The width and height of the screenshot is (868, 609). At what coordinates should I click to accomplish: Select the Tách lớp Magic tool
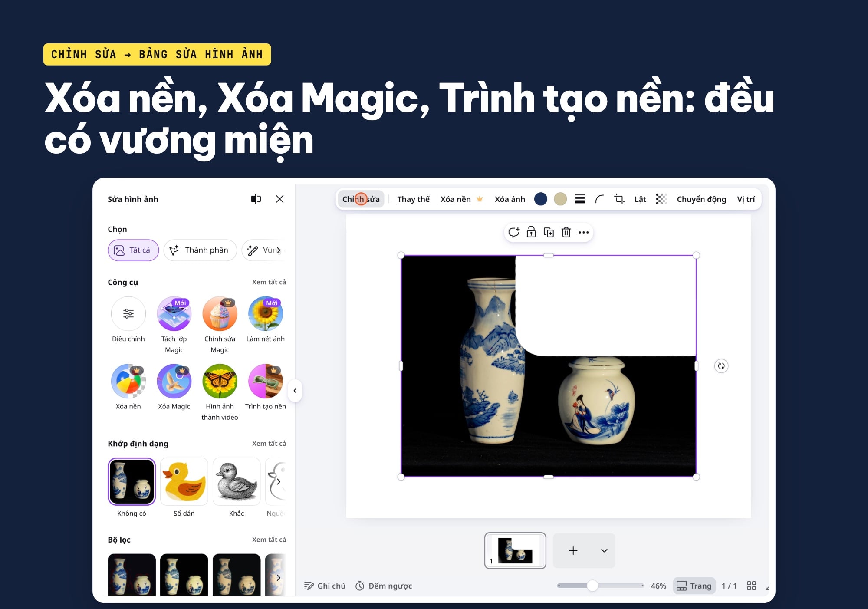pyautogui.click(x=174, y=314)
